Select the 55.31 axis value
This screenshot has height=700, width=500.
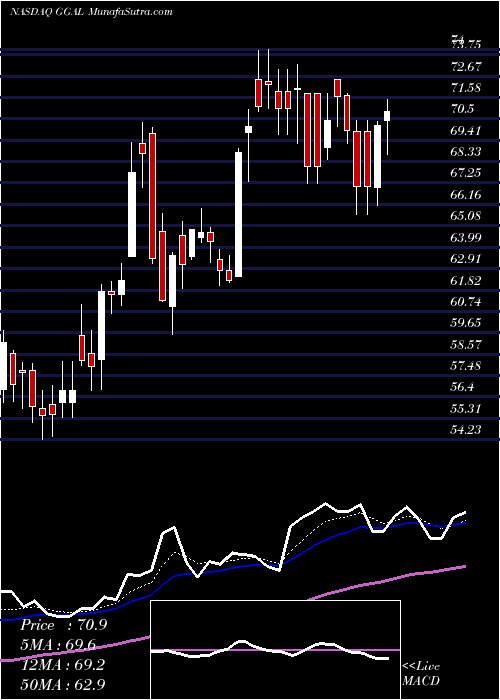pyautogui.click(x=467, y=408)
